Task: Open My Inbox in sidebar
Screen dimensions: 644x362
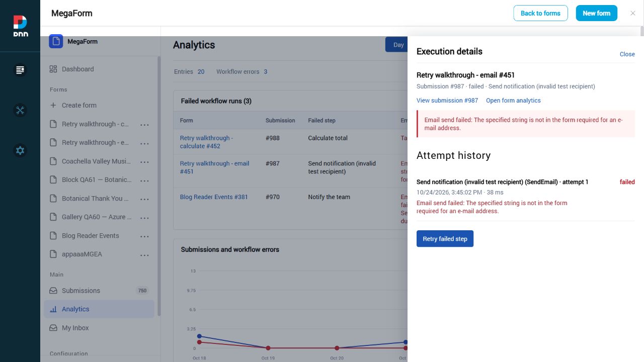Action: [99, 328]
